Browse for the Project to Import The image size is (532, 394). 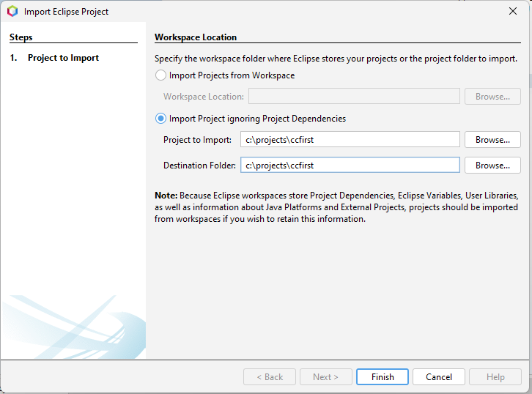(x=492, y=140)
